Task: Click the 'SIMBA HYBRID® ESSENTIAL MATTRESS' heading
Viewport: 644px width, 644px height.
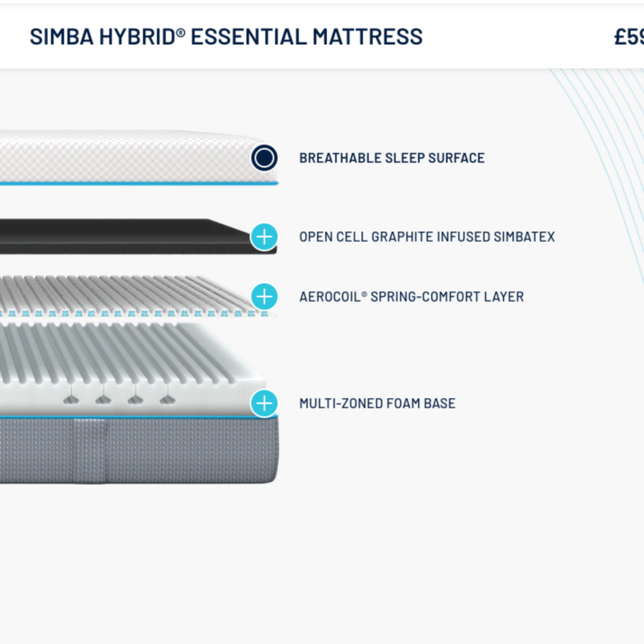Action: coord(226,37)
